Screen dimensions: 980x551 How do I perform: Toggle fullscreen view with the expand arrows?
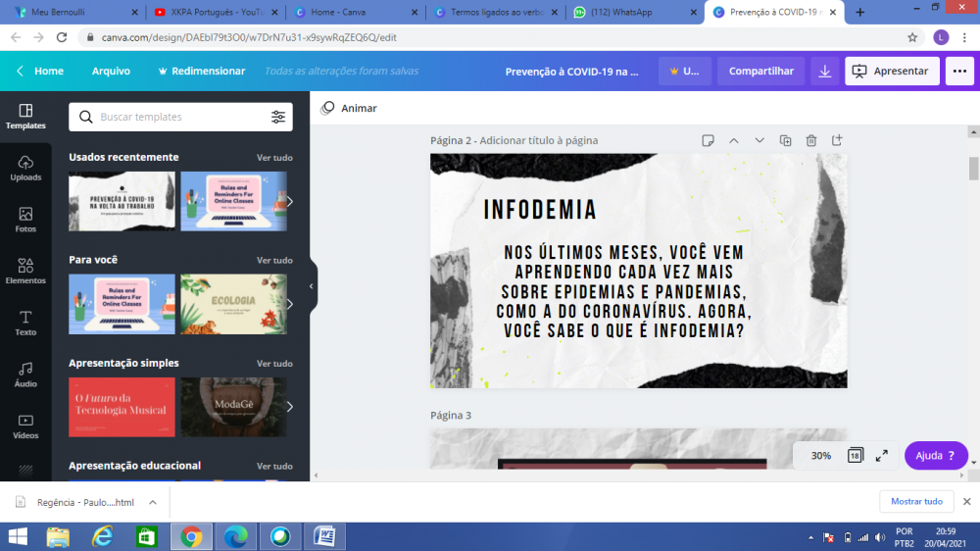882,456
